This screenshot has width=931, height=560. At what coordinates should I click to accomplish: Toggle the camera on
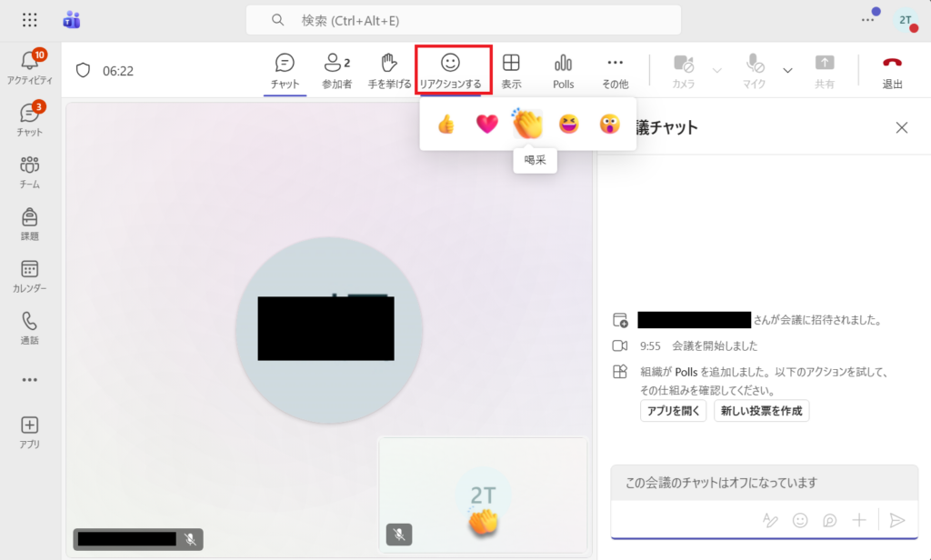pos(684,71)
